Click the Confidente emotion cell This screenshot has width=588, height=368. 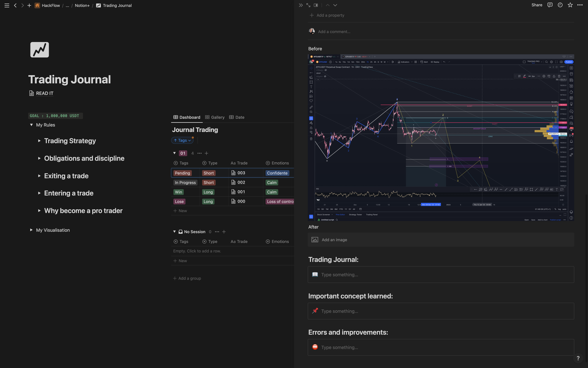point(278,173)
